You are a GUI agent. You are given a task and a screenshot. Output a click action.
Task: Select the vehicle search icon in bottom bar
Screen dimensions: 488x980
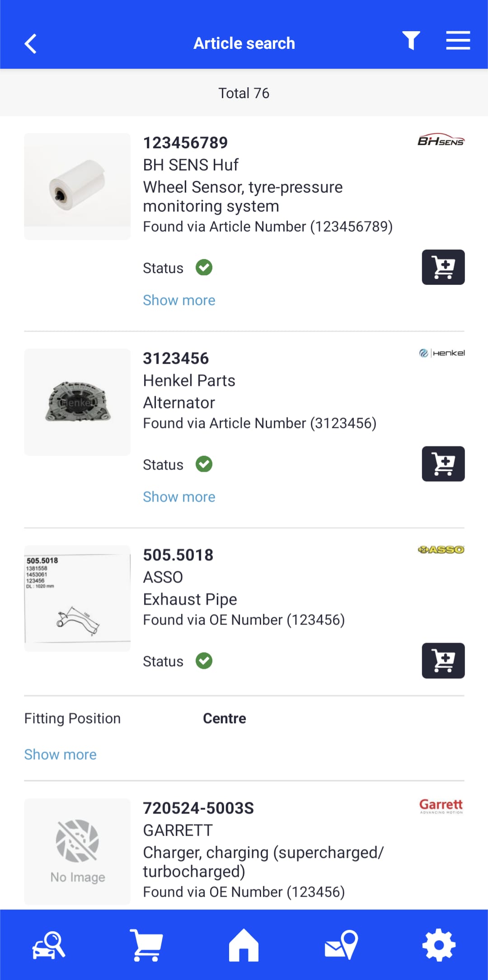pos(48,944)
